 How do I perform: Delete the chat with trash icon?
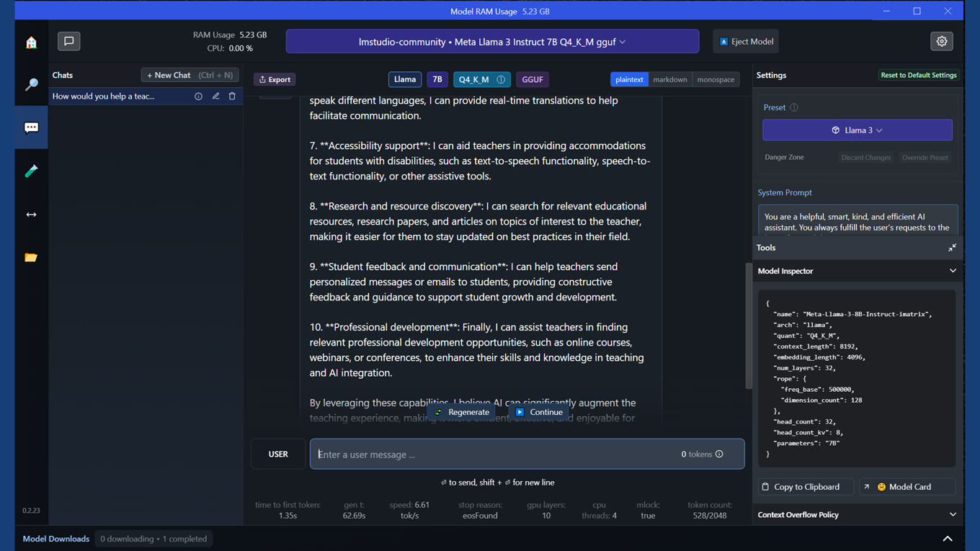tap(232, 96)
